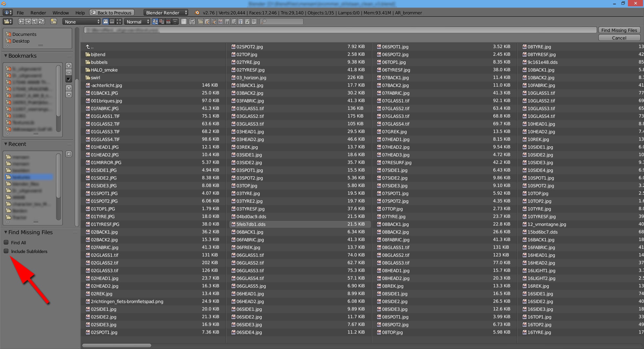Switch to long list display
Screen dimensions: 644x349
112,21
